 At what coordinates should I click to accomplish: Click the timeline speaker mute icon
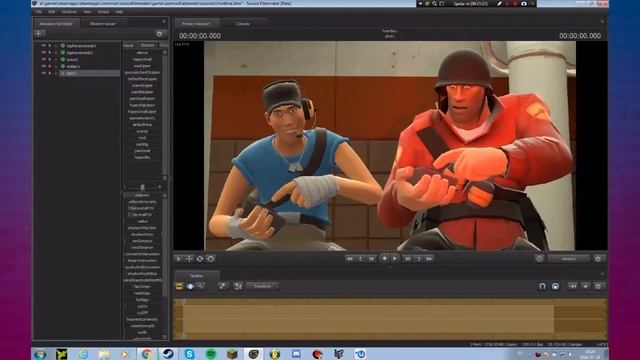tap(586, 287)
